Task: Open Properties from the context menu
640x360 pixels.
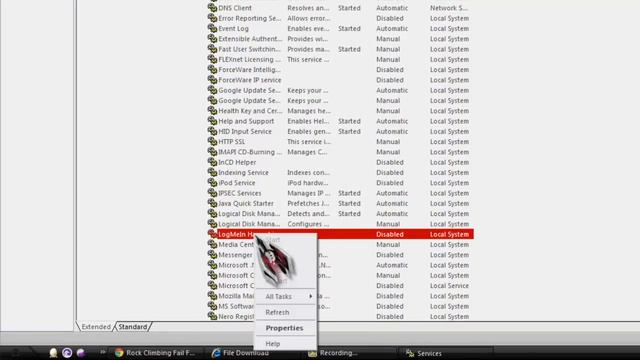Action: [284, 328]
